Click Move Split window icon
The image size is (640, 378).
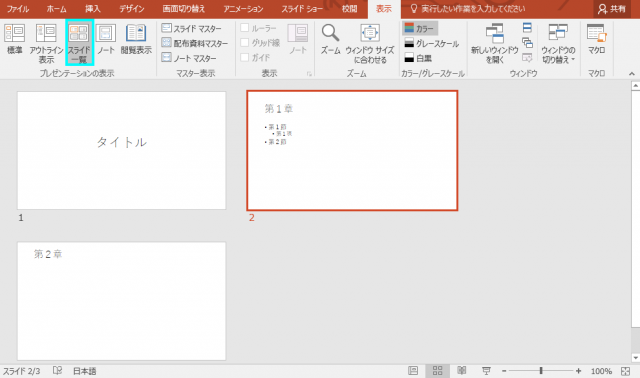[x=527, y=57]
